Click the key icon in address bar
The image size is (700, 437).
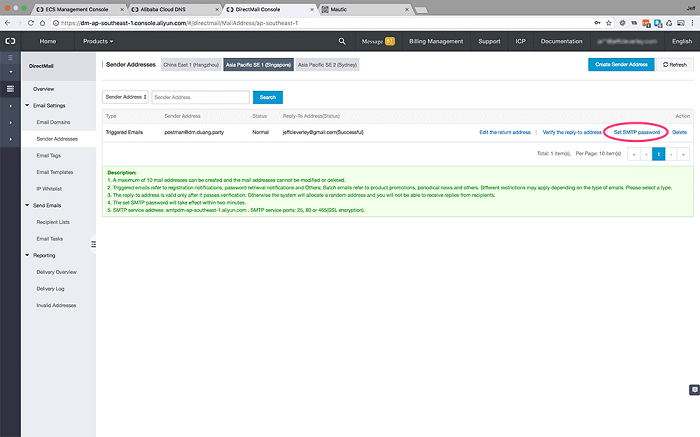[597, 23]
